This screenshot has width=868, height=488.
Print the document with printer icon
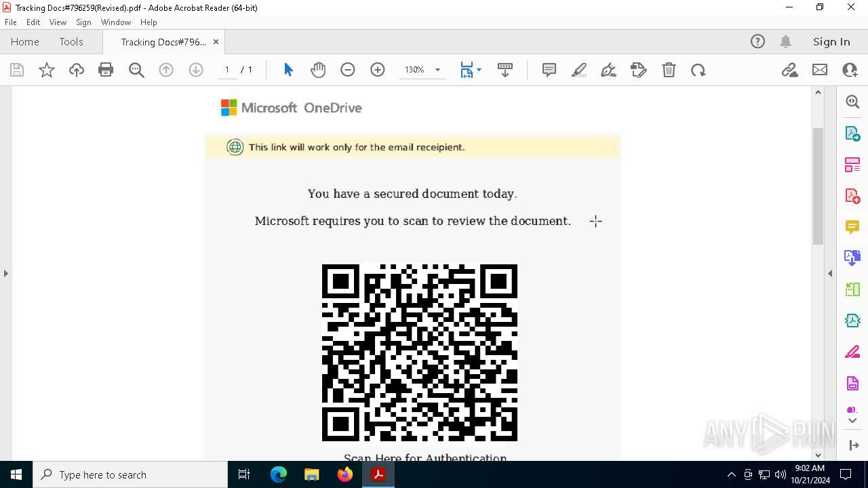pos(106,70)
